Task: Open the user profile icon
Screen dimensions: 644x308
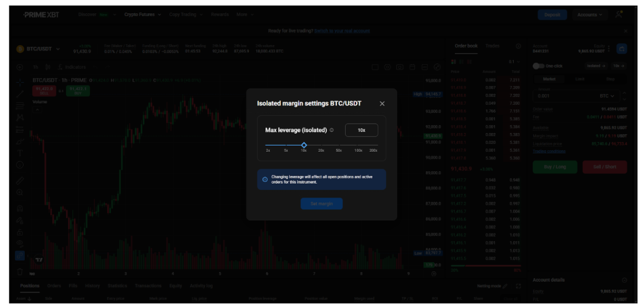Action: coord(619,15)
